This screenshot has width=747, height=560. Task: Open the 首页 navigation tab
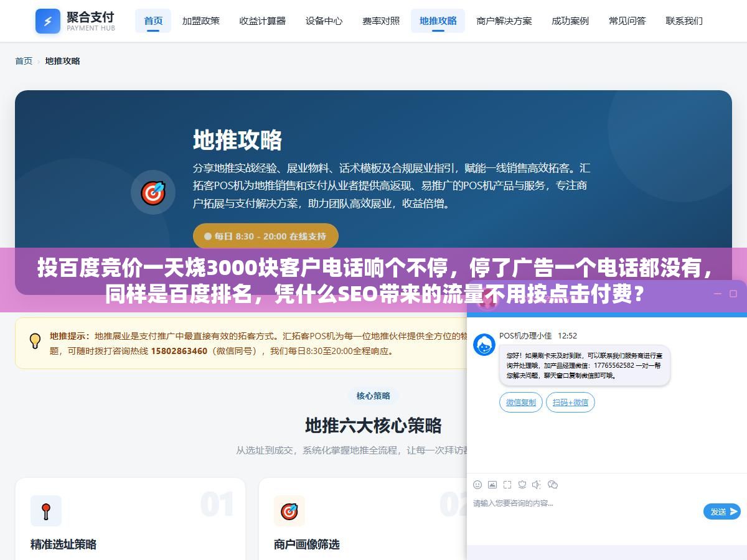click(153, 21)
